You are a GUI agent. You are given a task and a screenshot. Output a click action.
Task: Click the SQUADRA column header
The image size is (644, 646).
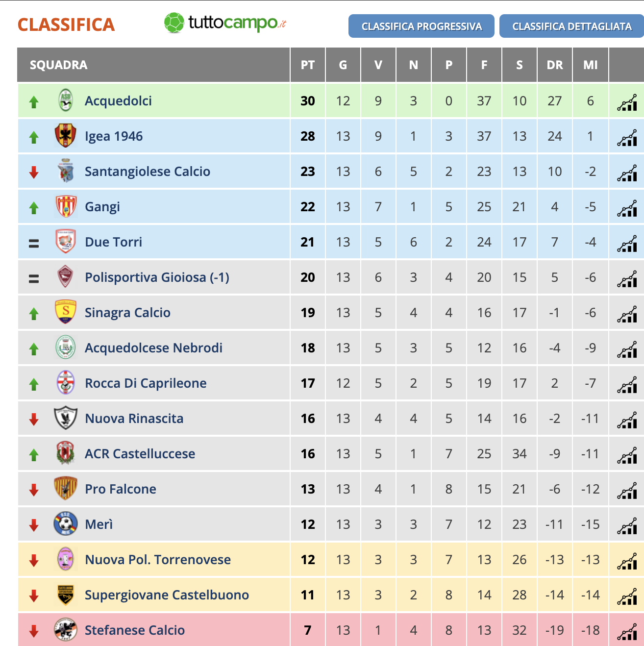tap(59, 65)
